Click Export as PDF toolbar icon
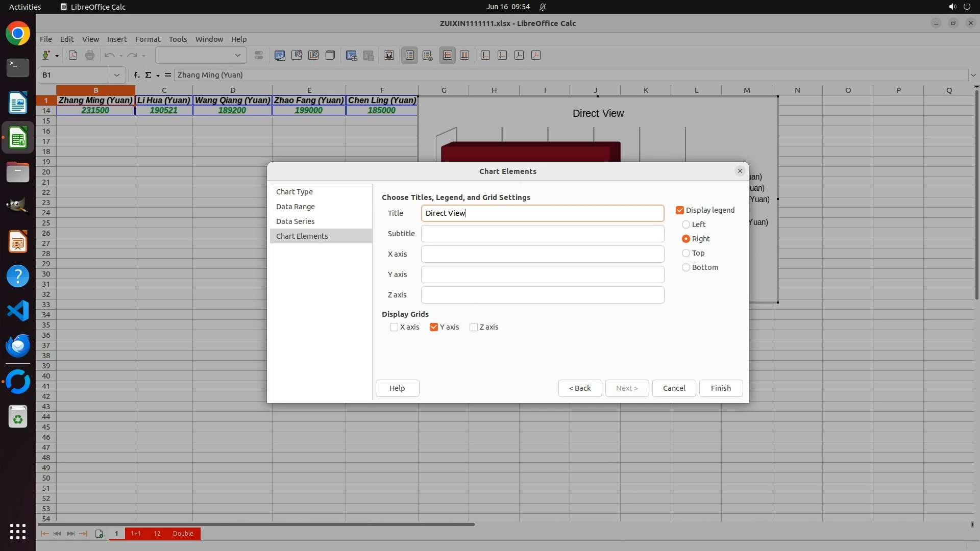 (73, 56)
